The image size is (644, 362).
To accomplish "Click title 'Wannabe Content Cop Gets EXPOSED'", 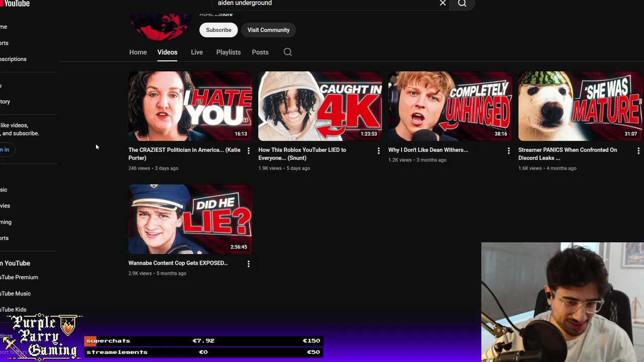I will tap(178, 263).
